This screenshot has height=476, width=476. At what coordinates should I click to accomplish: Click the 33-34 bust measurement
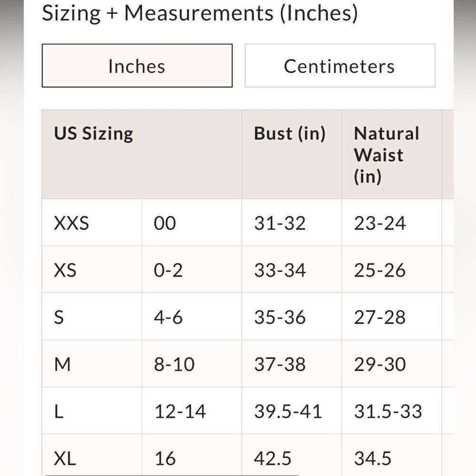point(280,270)
